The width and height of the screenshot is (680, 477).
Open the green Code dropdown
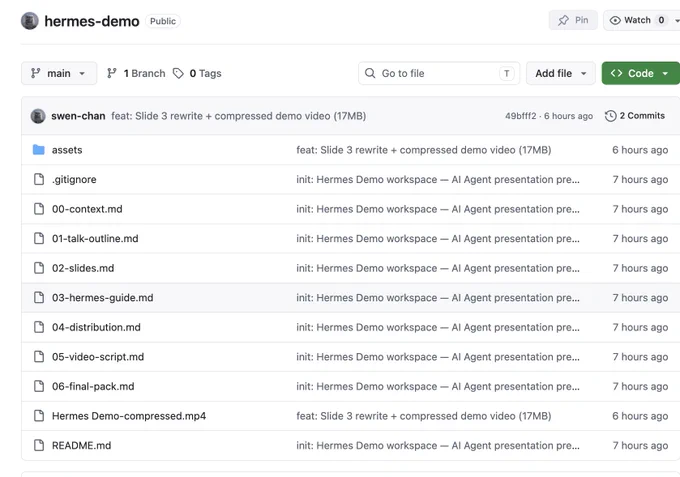641,73
